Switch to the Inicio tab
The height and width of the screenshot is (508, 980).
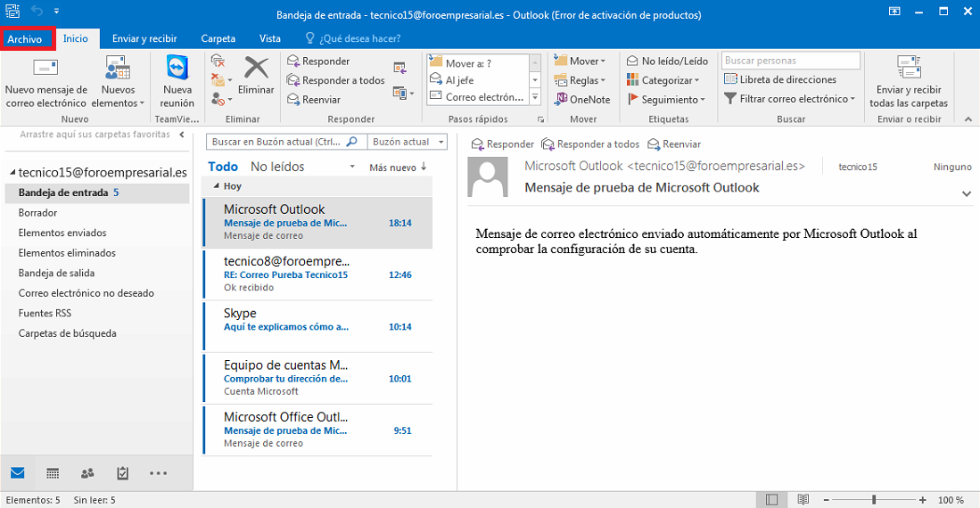[76, 38]
